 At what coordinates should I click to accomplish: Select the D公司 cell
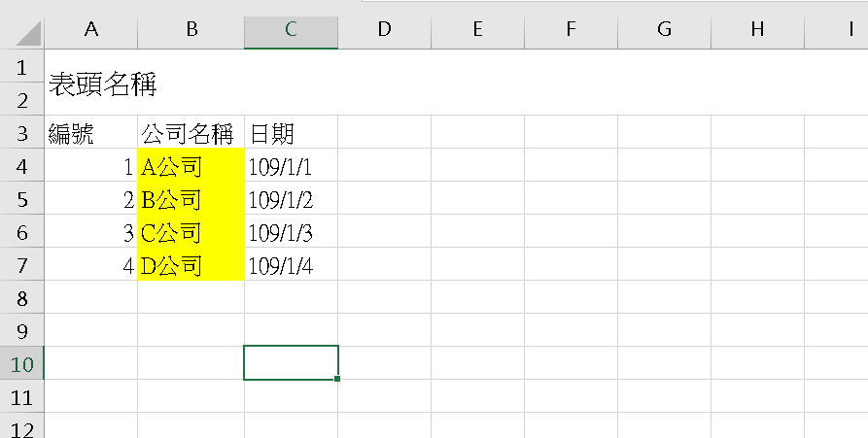coord(191,264)
